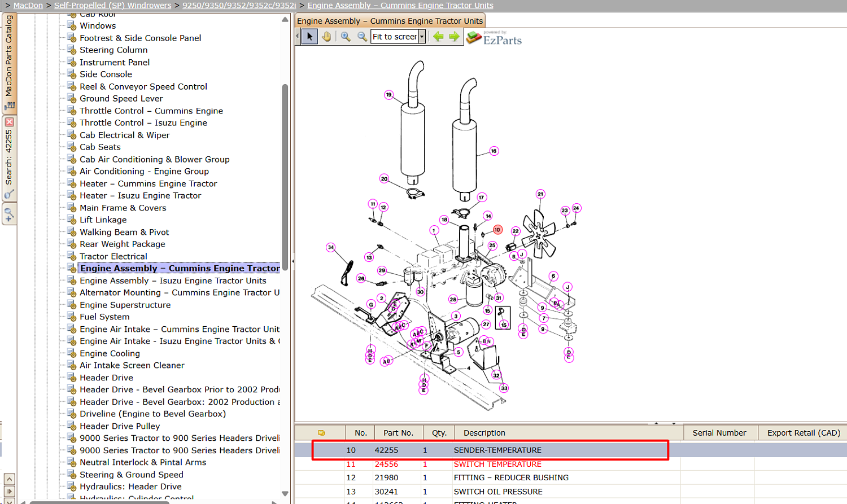This screenshot has width=847, height=504.
Task: Select the arrow pointer tool
Action: tap(309, 37)
